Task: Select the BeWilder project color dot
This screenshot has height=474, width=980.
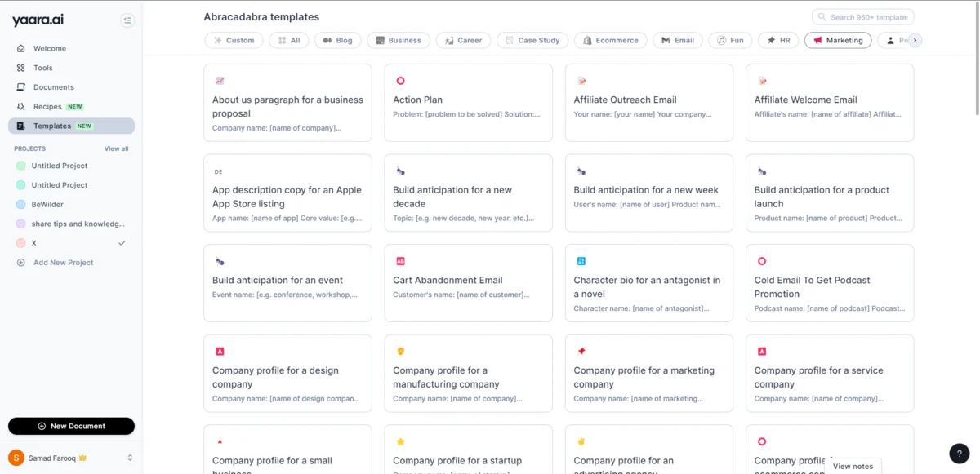Action: pyautogui.click(x=21, y=205)
